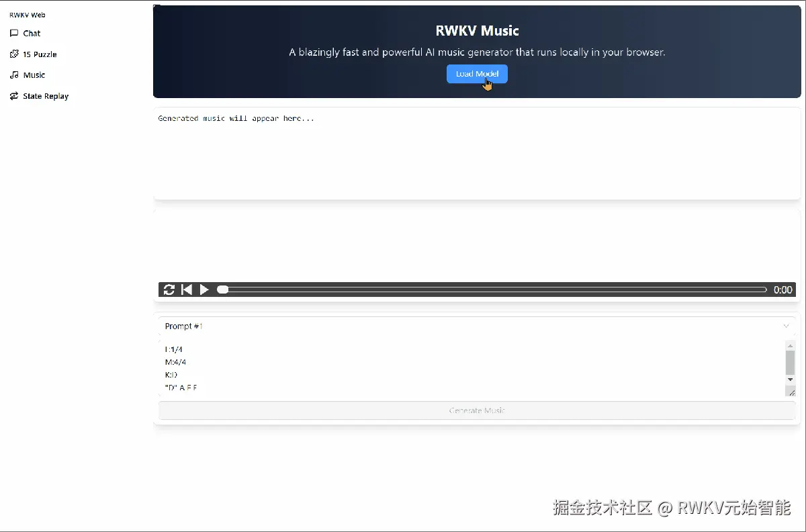The width and height of the screenshot is (806, 532).
Task: Click the Music note icon in sidebar
Action: (14, 75)
